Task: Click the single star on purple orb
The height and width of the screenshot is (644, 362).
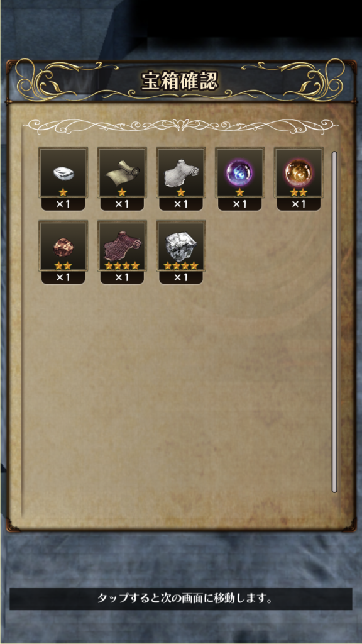Action: (x=239, y=192)
